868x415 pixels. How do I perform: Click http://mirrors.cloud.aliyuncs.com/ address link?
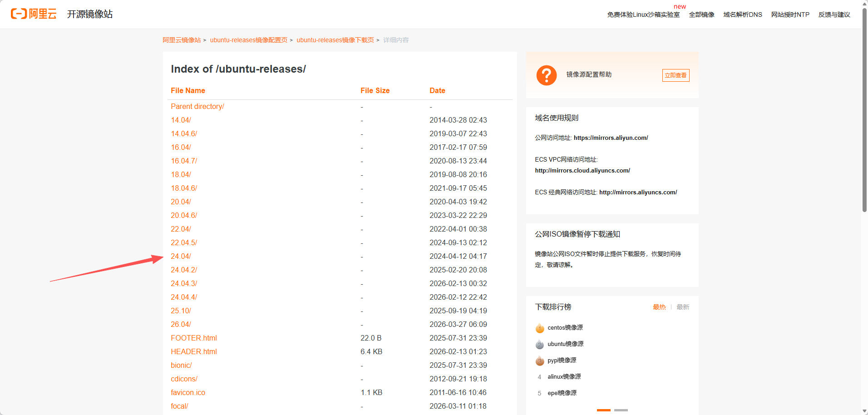[x=582, y=170]
